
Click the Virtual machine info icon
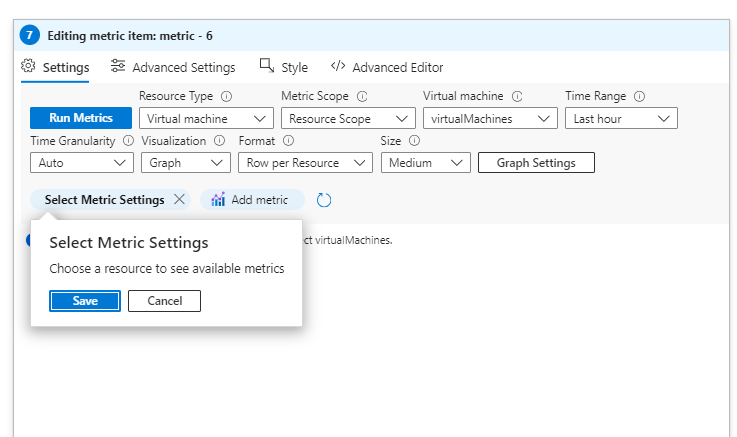tap(517, 96)
